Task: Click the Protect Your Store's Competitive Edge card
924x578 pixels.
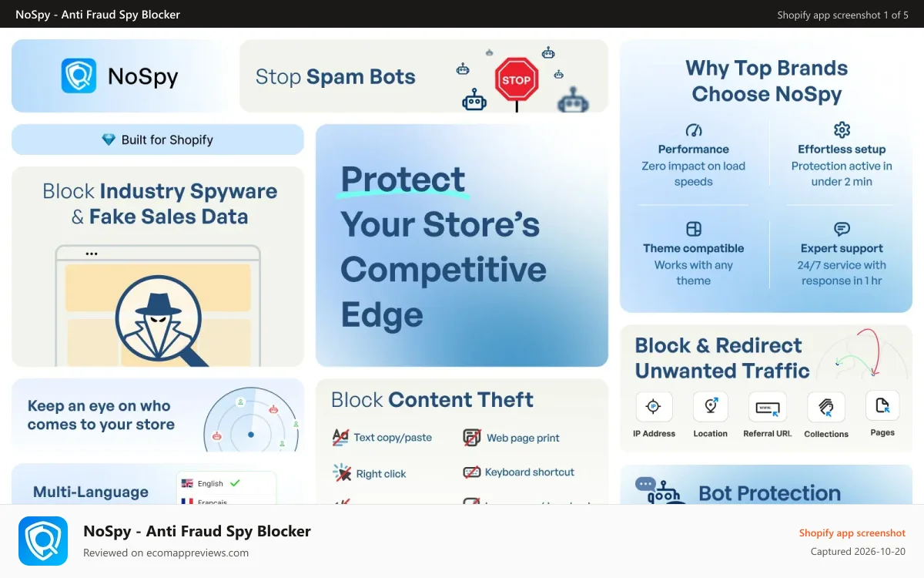Action: tap(462, 245)
